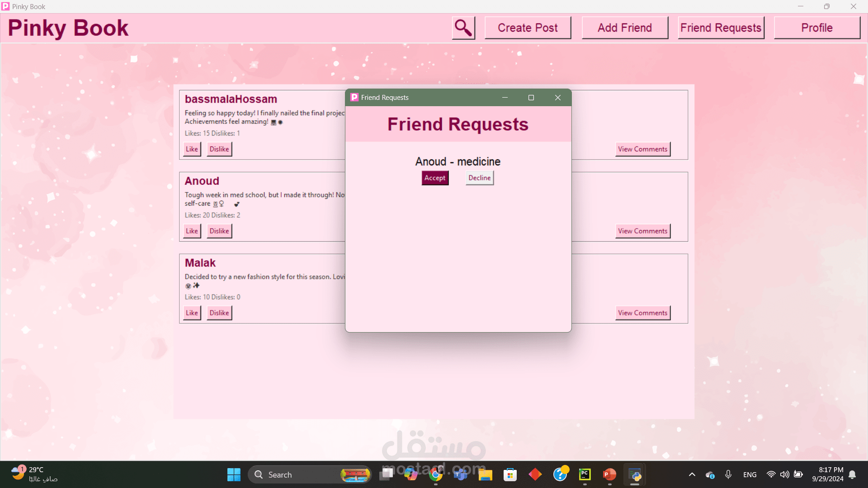
Task: View comments on Malak's post
Action: (642, 313)
